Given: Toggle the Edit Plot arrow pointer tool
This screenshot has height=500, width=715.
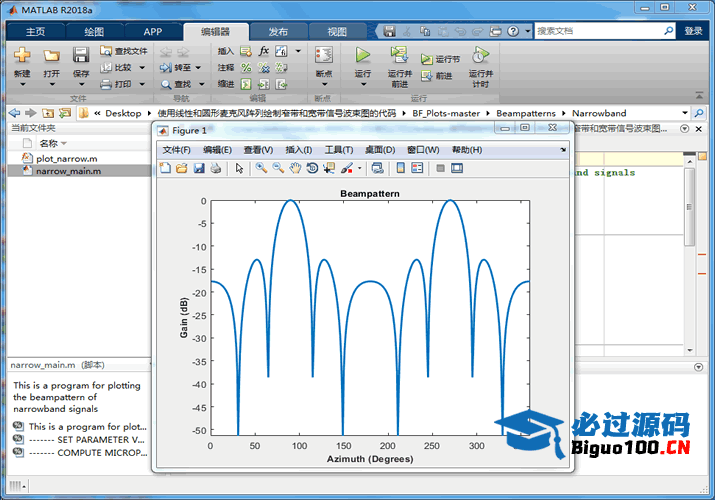Looking at the screenshot, I should [239, 168].
